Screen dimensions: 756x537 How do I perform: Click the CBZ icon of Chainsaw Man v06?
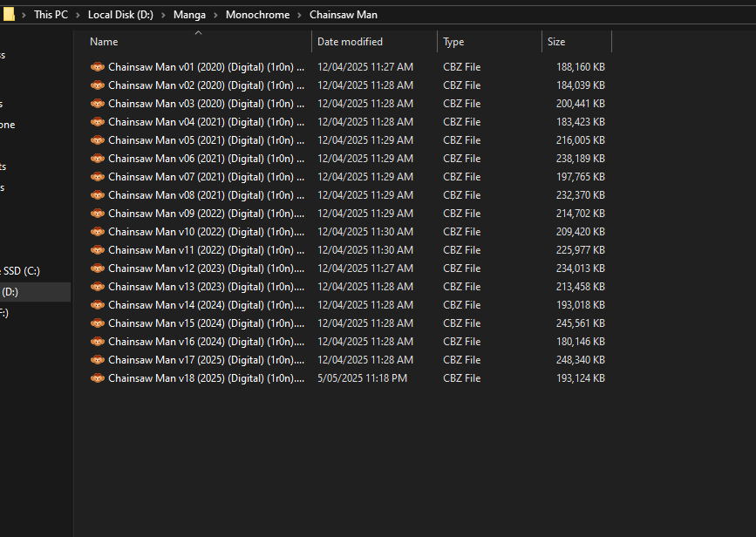pos(98,159)
